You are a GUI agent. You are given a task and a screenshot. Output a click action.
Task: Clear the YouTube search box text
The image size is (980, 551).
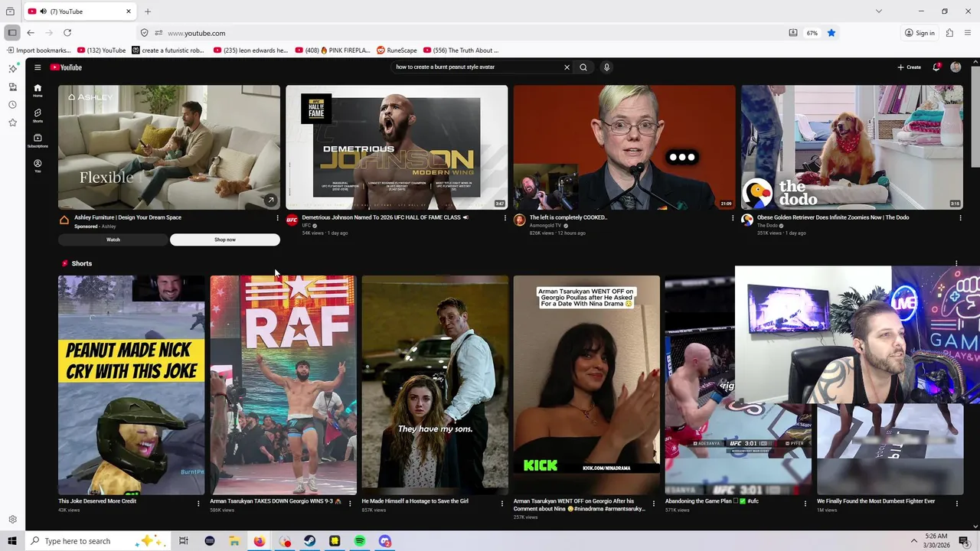[x=567, y=67]
